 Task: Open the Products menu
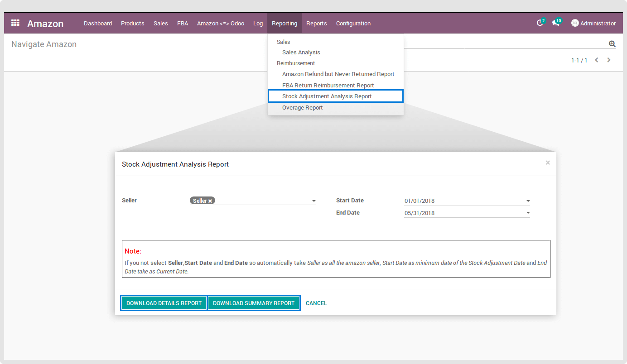click(133, 23)
